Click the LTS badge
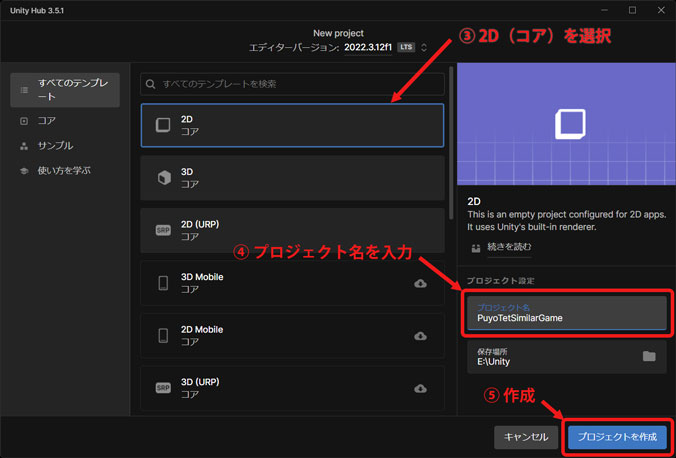The image size is (676, 458). tap(406, 47)
